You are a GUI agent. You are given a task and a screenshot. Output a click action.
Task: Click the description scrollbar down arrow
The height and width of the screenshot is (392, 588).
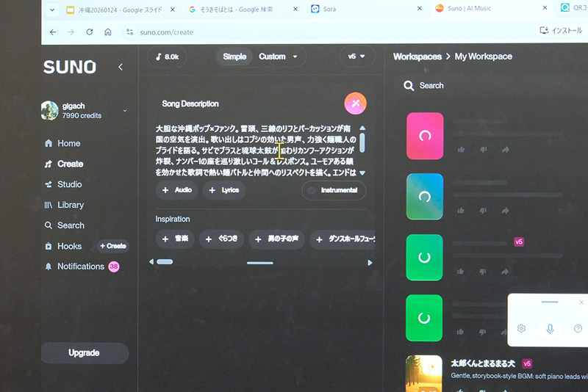tap(362, 173)
